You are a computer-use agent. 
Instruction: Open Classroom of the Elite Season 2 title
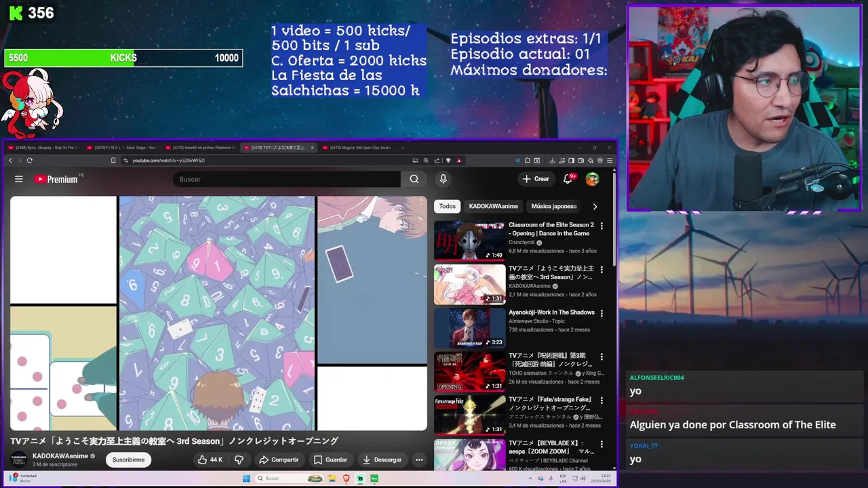(551, 229)
